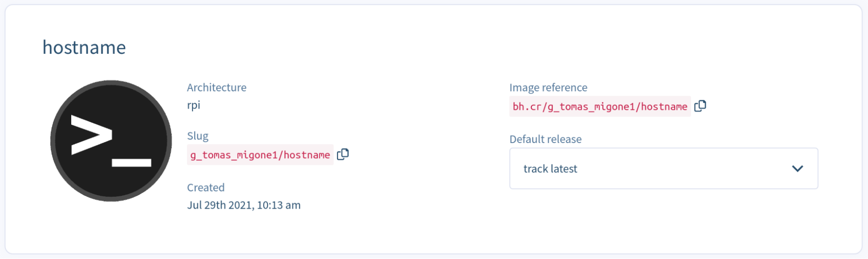This screenshot has width=868, height=259.
Task: Expand the Default release chevron arrow
Action: (797, 169)
